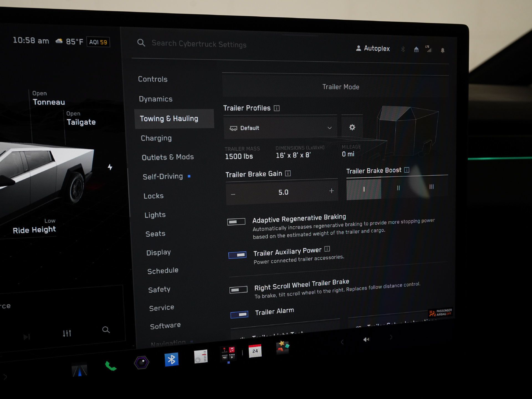Expand the Default trailer profile dropdown

[280, 128]
